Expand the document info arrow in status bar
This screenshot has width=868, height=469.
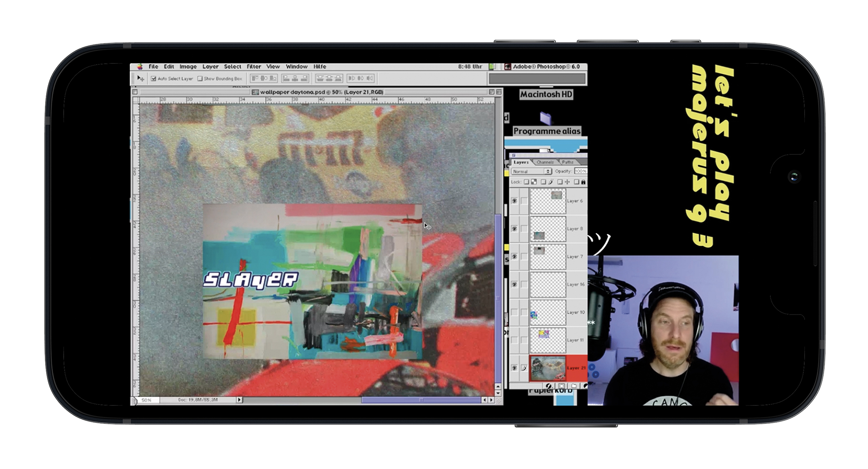pyautogui.click(x=239, y=400)
